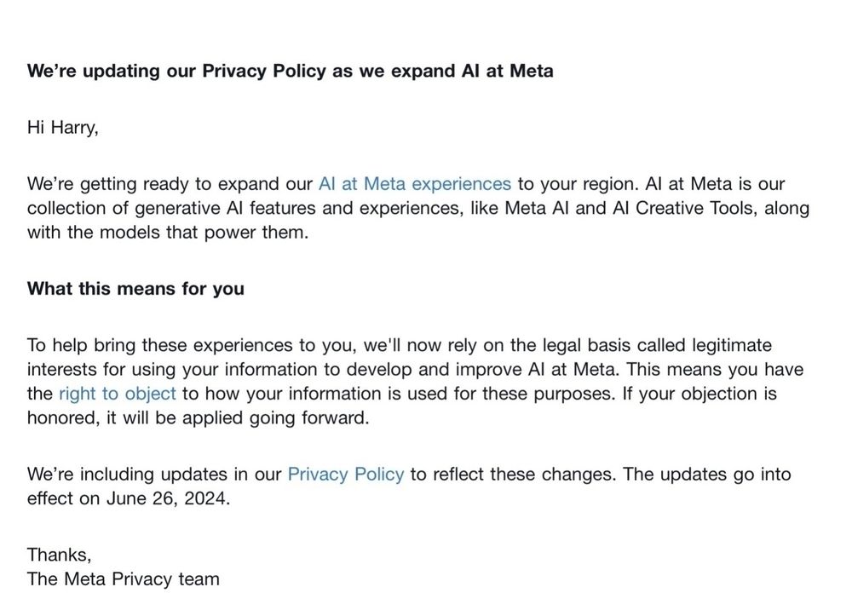Click the bold email title about updating Privacy Policy
Viewport: 852px width, 616px height.
[290, 71]
